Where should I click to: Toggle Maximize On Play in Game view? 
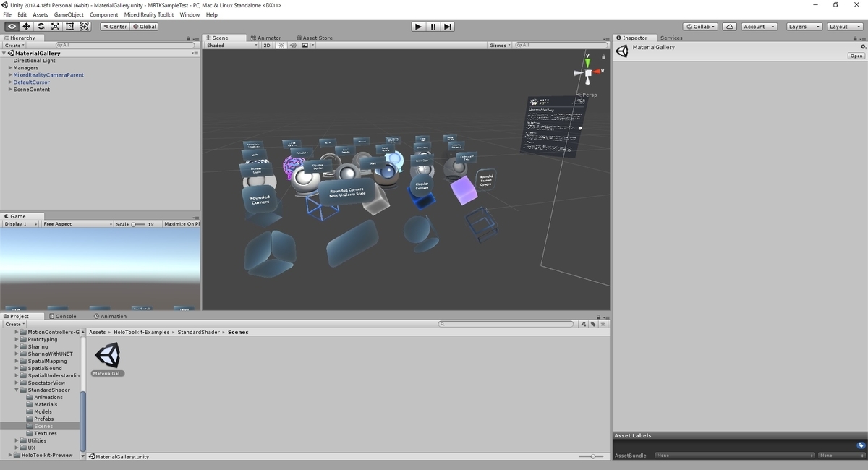point(181,224)
